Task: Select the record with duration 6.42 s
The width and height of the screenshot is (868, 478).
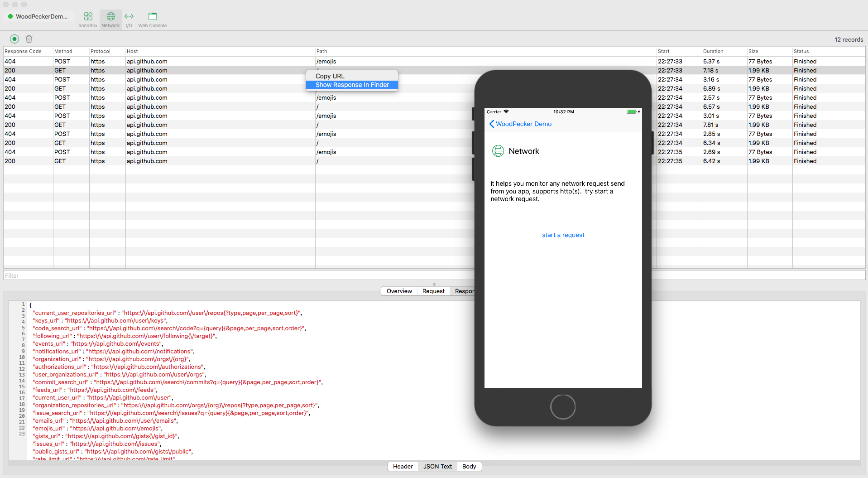Action: (x=434, y=161)
